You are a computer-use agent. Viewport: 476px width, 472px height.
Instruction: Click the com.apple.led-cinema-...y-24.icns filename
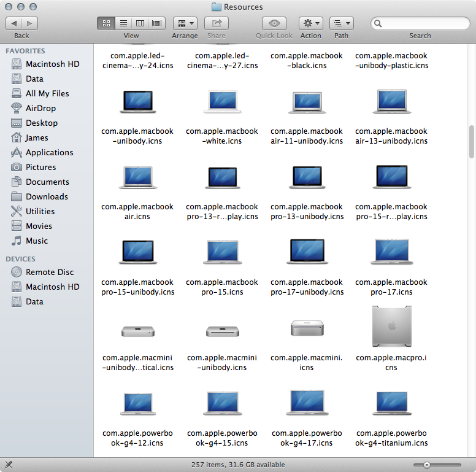[138, 61]
